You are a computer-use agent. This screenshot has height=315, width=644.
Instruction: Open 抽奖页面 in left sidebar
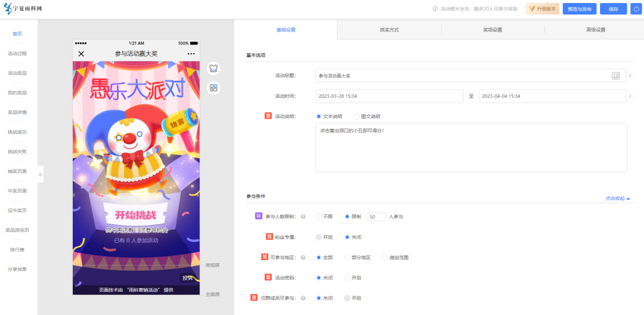(17, 171)
